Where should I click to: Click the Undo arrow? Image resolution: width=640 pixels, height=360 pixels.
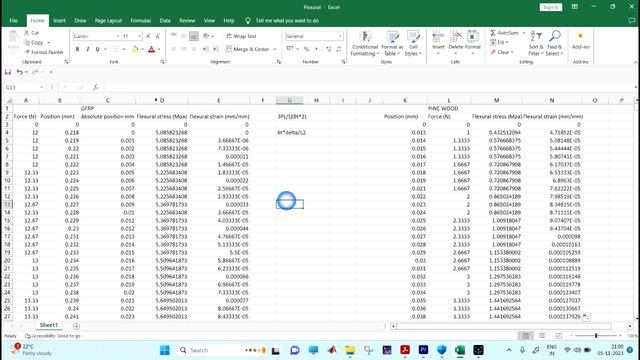pos(19,72)
